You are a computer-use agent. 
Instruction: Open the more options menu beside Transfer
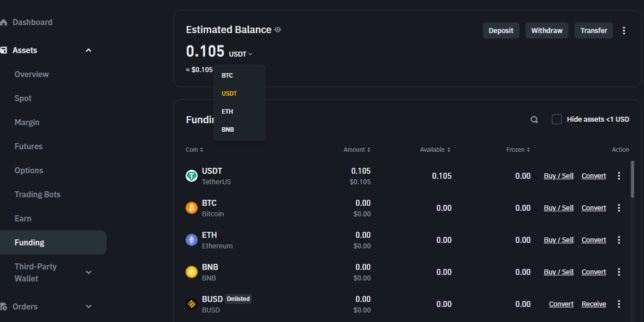[x=624, y=31]
